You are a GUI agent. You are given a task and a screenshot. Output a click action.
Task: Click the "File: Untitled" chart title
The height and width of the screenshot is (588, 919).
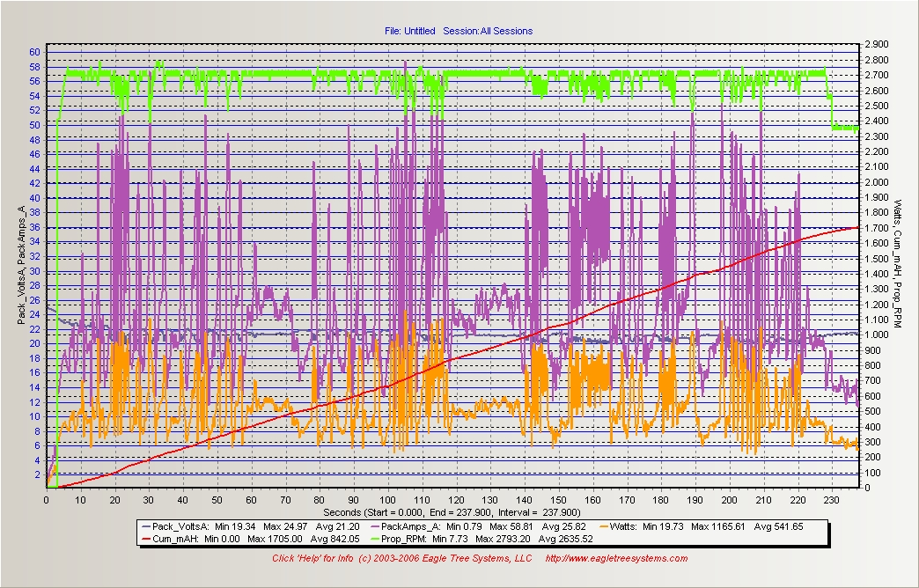point(409,31)
